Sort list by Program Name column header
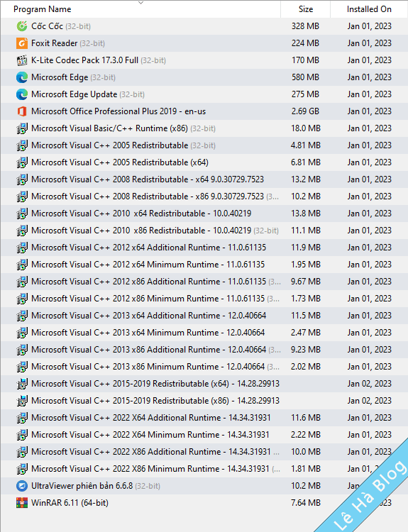 [43, 9]
